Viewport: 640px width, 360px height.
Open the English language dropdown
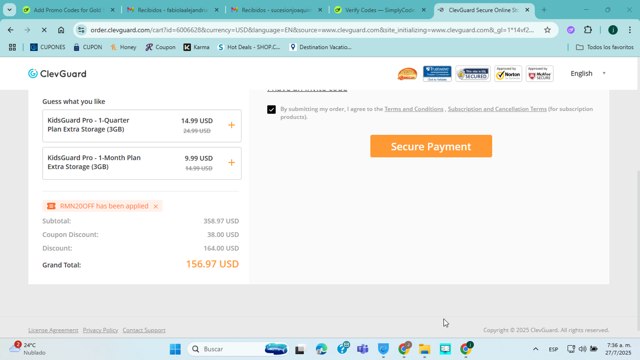click(x=588, y=73)
